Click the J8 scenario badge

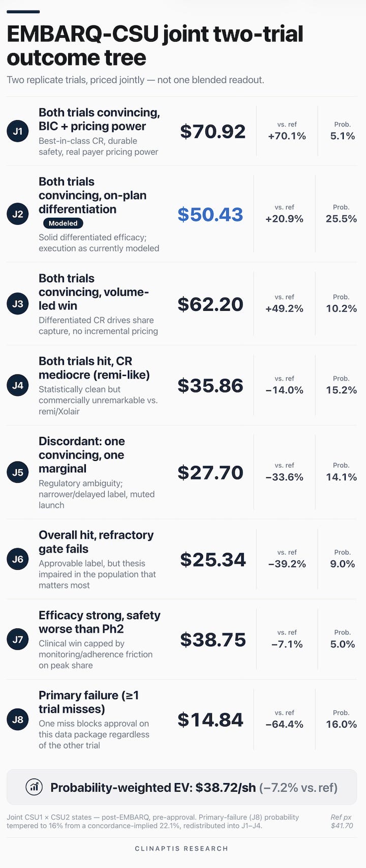click(x=18, y=719)
